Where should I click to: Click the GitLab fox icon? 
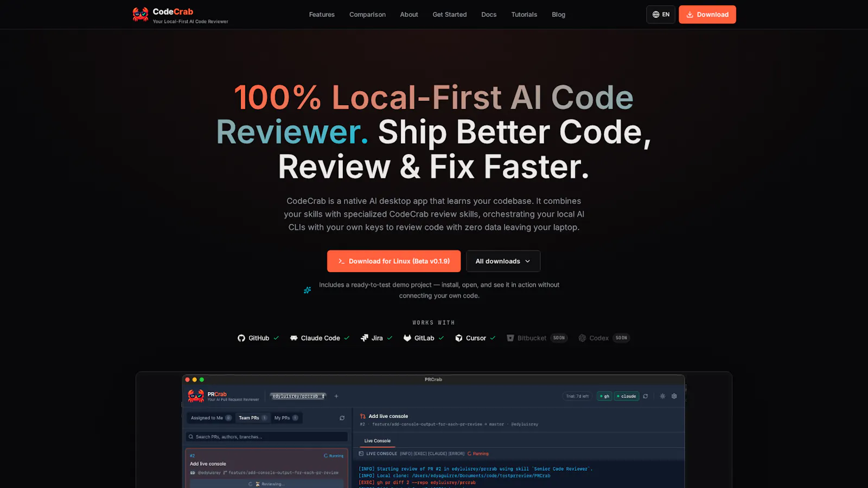click(407, 338)
